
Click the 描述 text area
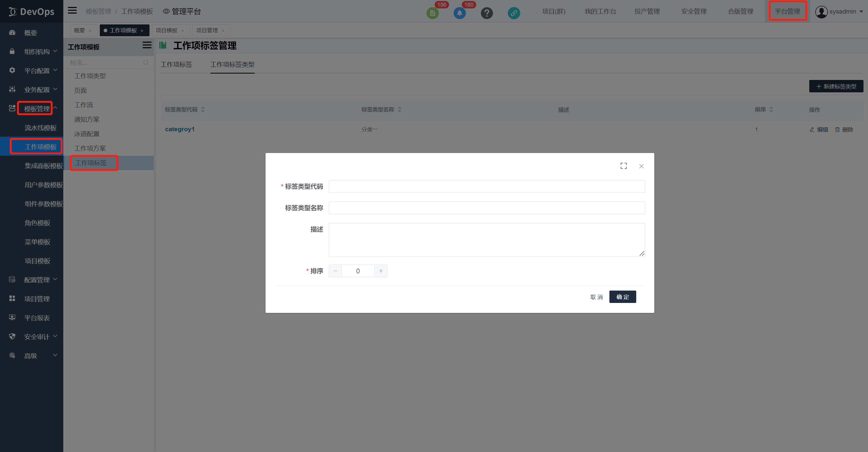(x=486, y=240)
